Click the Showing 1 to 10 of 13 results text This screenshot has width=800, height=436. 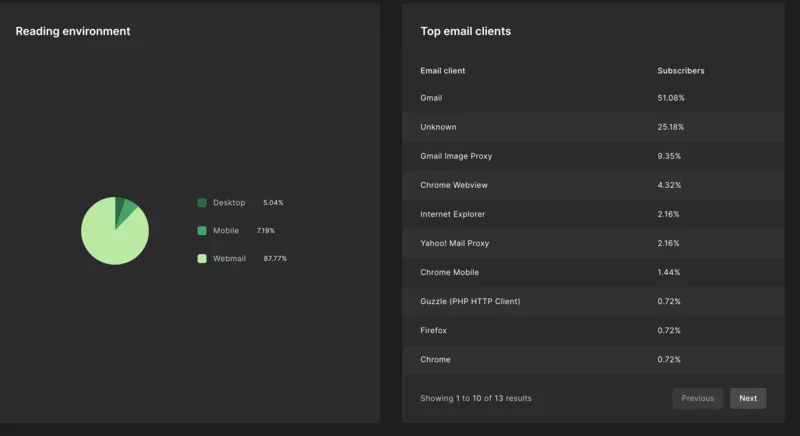tap(476, 398)
